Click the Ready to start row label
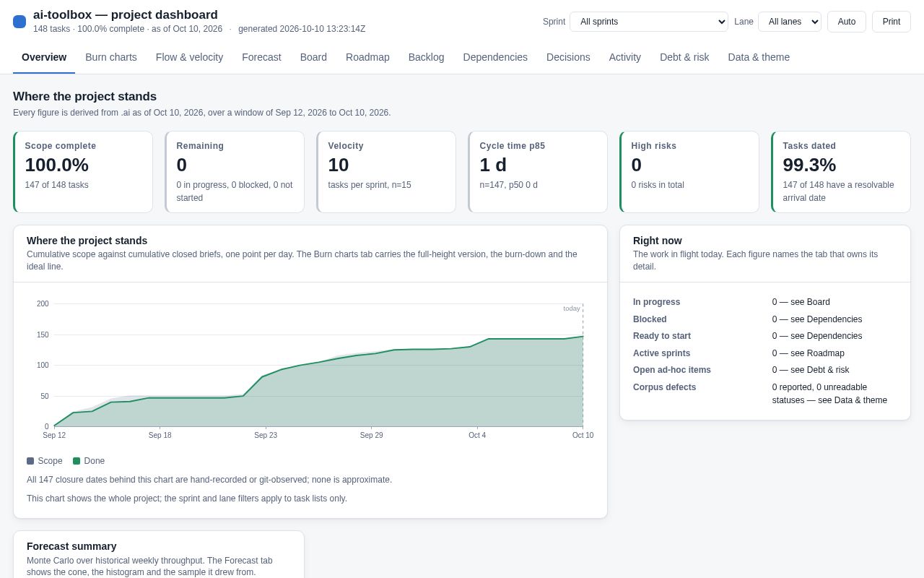The image size is (924, 578). coord(662,336)
